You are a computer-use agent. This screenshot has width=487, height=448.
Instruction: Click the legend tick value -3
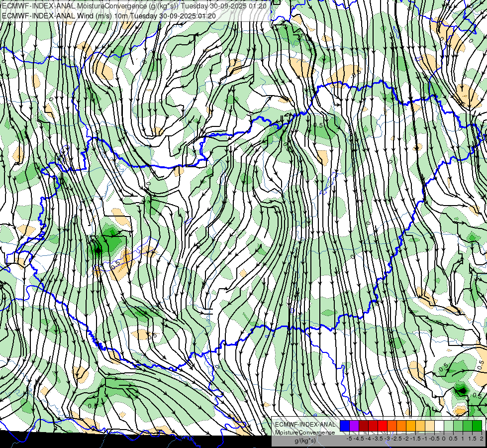[x=387, y=439]
